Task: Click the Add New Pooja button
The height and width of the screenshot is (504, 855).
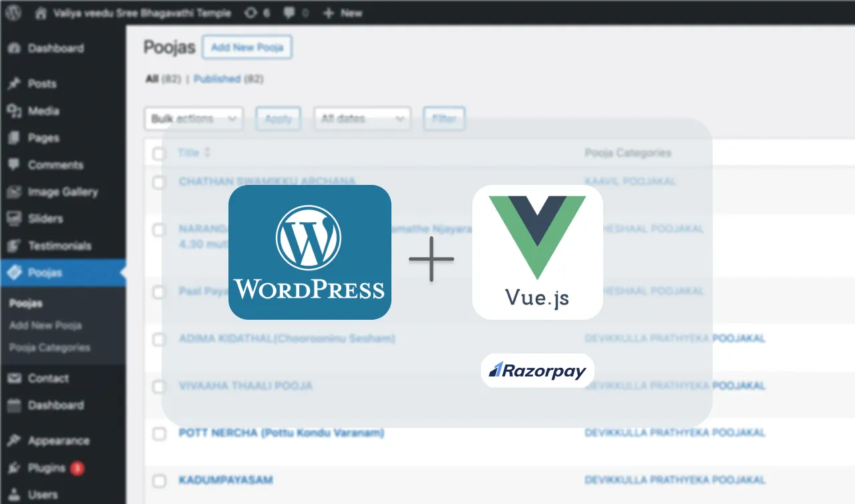Action: coord(246,47)
